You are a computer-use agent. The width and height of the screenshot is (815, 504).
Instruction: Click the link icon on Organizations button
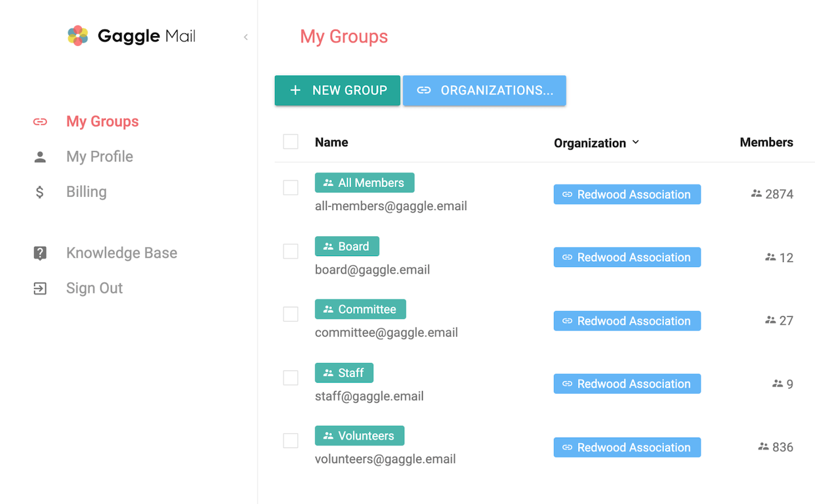[x=424, y=91]
